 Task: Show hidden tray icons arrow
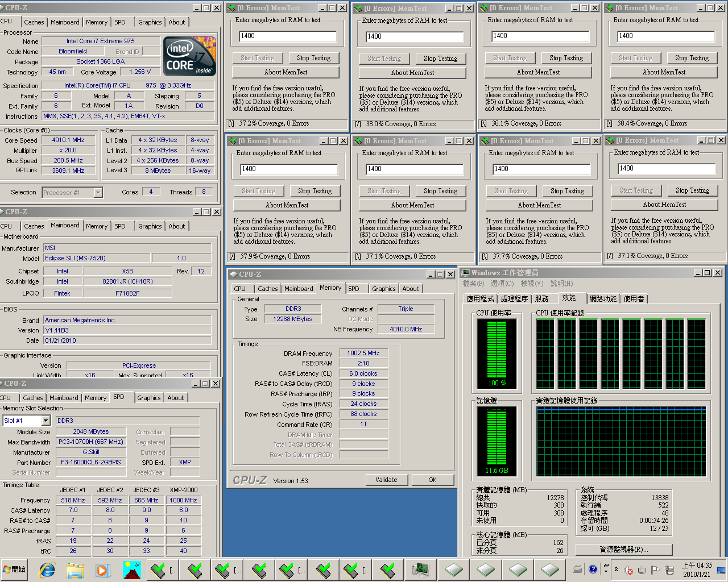click(x=616, y=569)
